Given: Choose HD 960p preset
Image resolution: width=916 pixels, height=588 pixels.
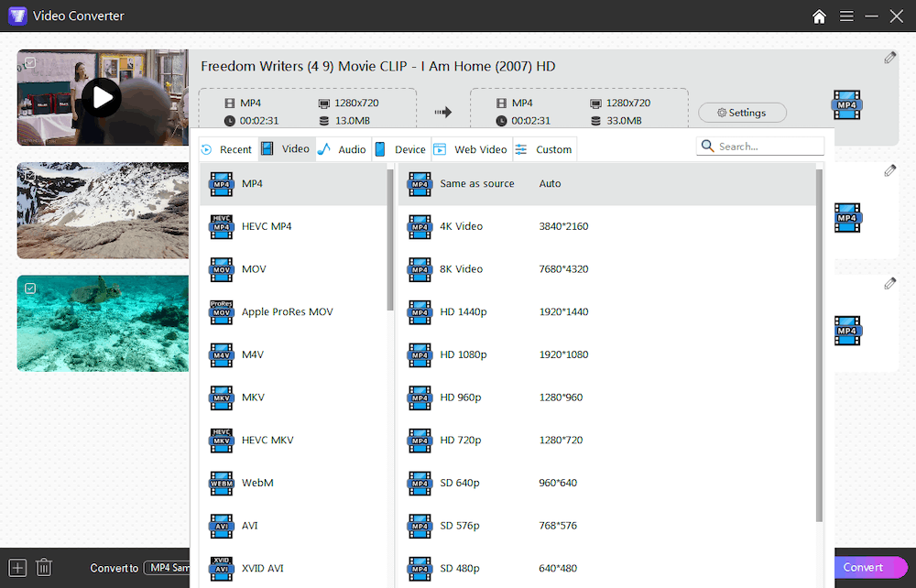Looking at the screenshot, I should tap(606, 397).
